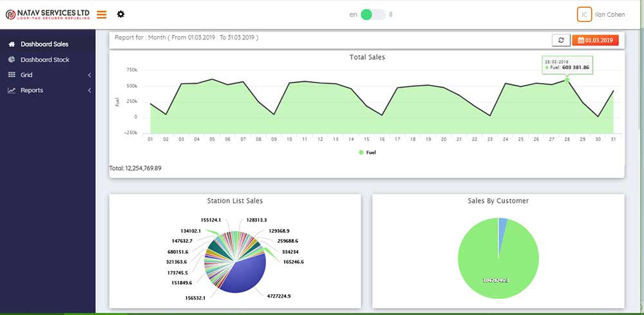
Task: Click the Ilan Cohen user name
Action: pos(610,15)
